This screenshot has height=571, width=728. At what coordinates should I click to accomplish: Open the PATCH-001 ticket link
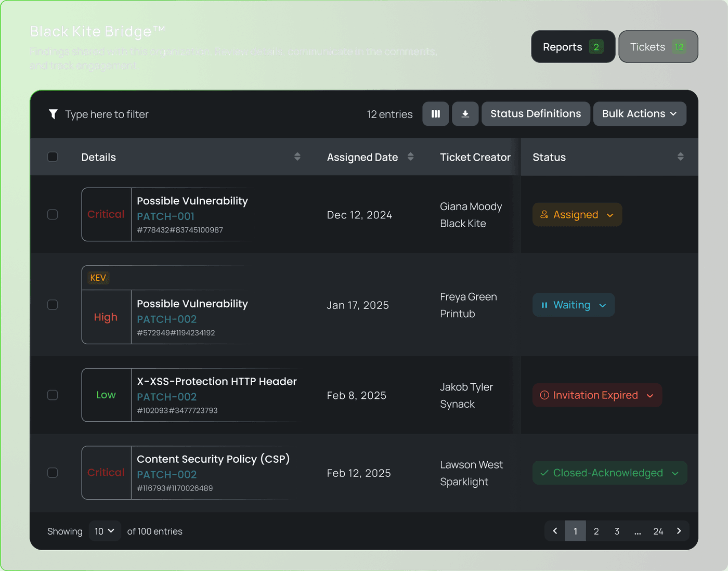click(165, 216)
